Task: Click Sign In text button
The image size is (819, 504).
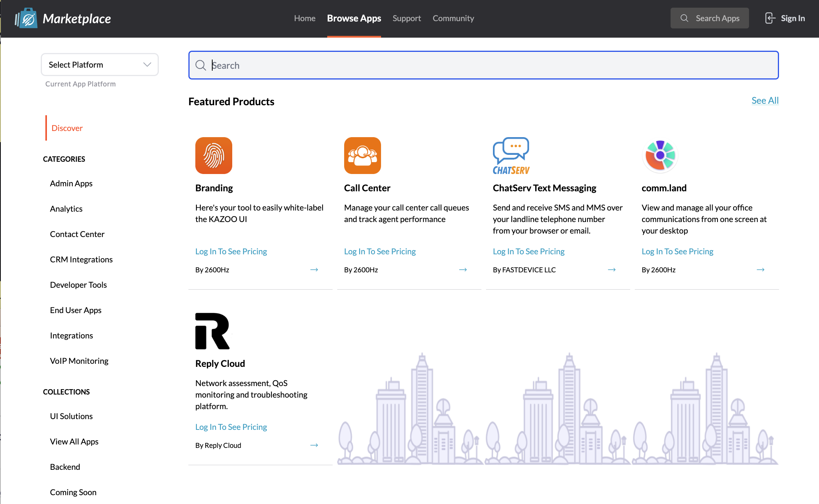Action: 793,18
